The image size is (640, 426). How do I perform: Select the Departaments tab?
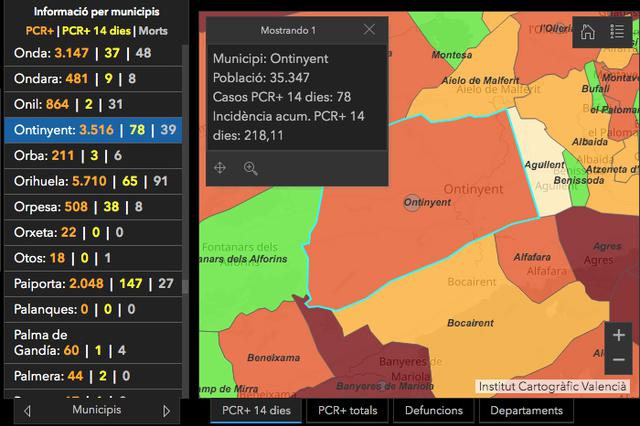click(526, 410)
